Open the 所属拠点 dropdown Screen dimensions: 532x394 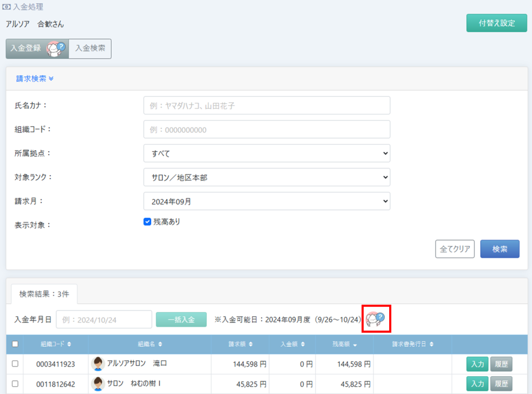tap(267, 153)
